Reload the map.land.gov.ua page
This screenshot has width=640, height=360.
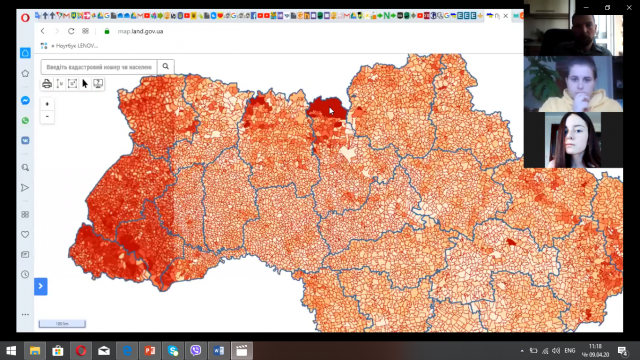coord(71,31)
